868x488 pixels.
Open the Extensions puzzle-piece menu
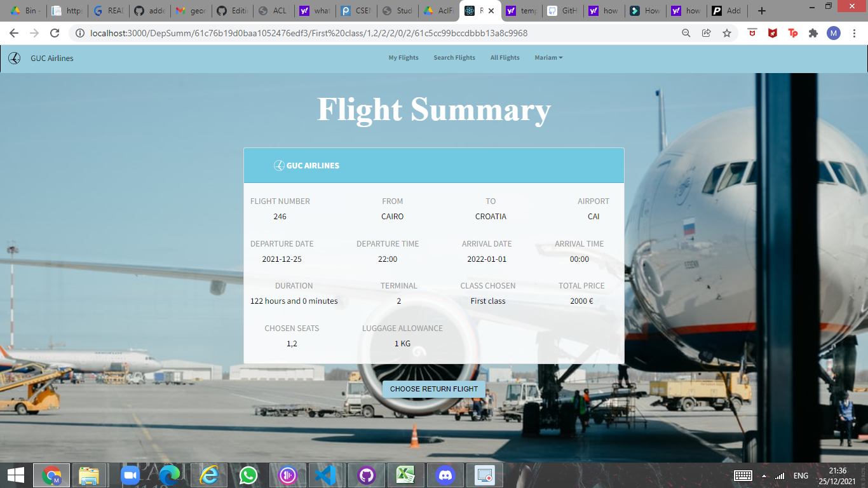click(813, 33)
